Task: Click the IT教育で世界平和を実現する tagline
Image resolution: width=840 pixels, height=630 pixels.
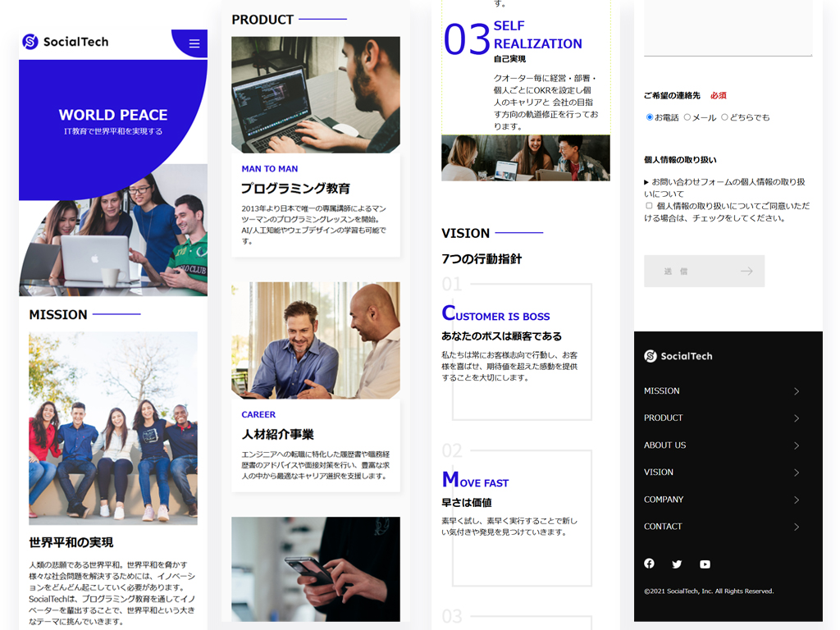Action: click(113, 131)
